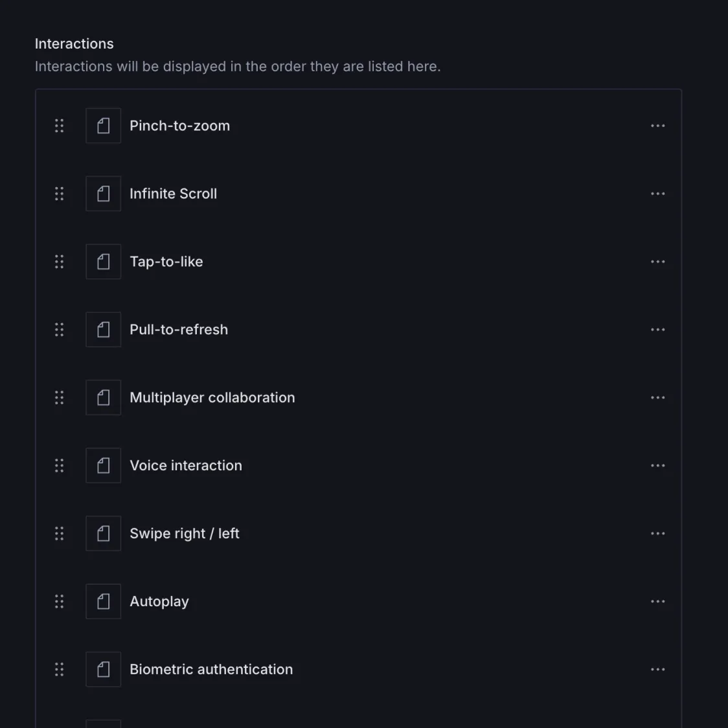728x728 pixels.
Task: Click the drag handle for Pinch-to-zoom
Action: tap(59, 126)
